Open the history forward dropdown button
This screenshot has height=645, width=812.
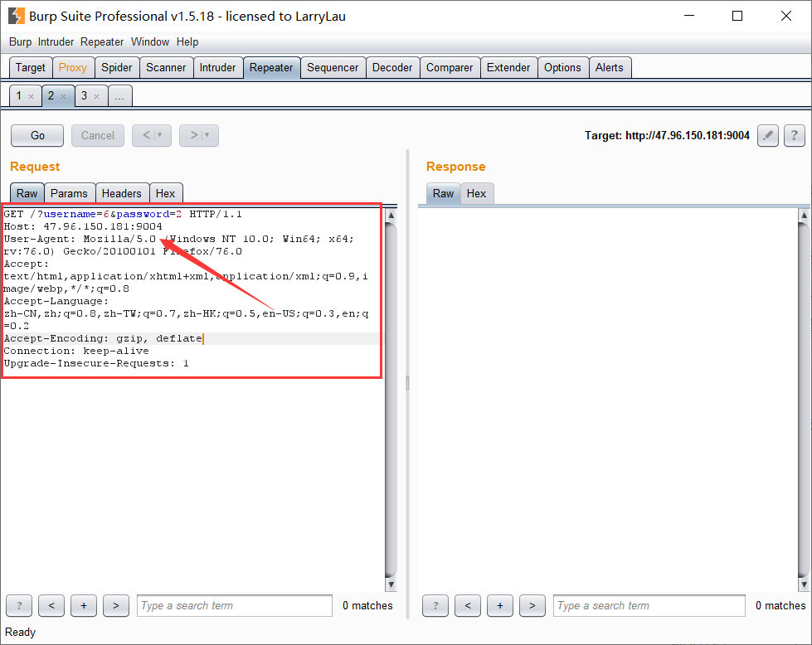199,136
